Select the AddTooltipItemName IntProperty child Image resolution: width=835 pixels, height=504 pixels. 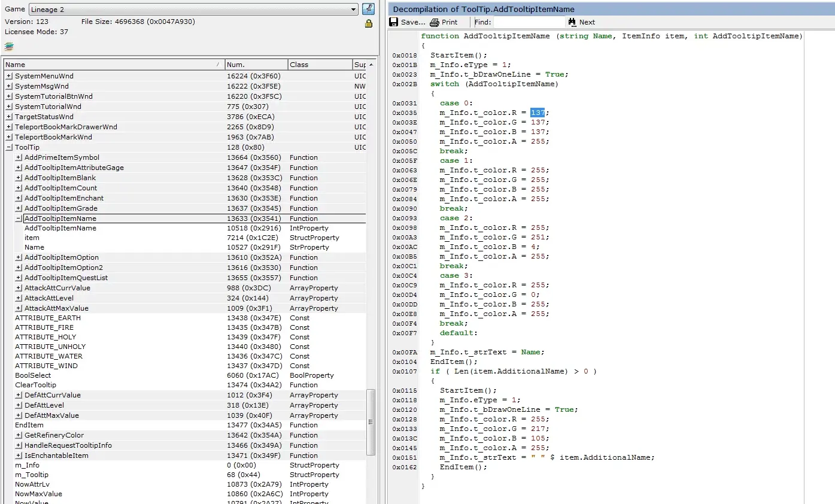tap(185, 228)
